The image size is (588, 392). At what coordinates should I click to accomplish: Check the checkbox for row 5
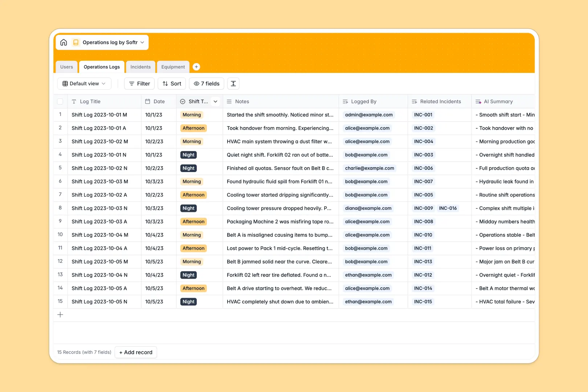(x=60, y=168)
